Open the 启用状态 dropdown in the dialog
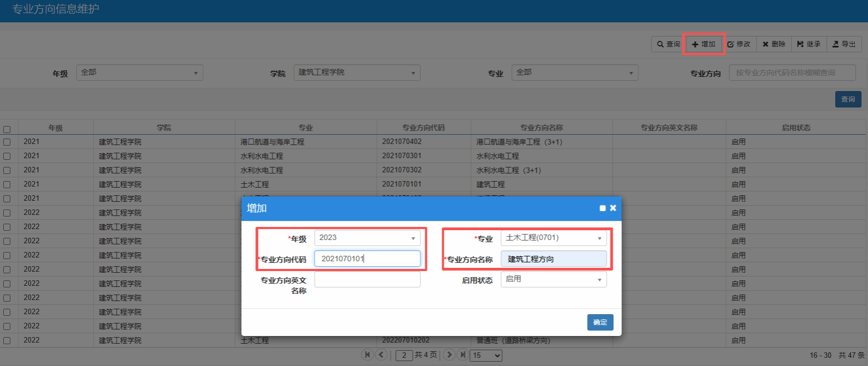Viewport: 868px width, 366px height. (553, 279)
